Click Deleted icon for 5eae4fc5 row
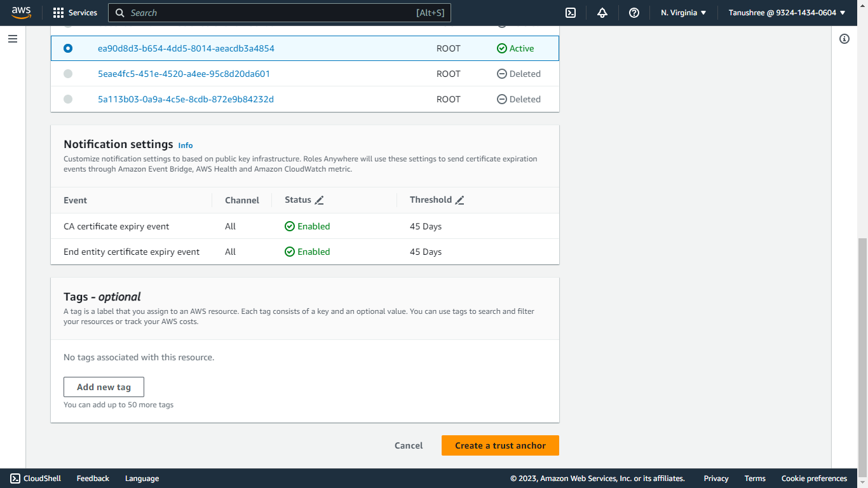Viewport: 868px width, 488px height. [502, 74]
